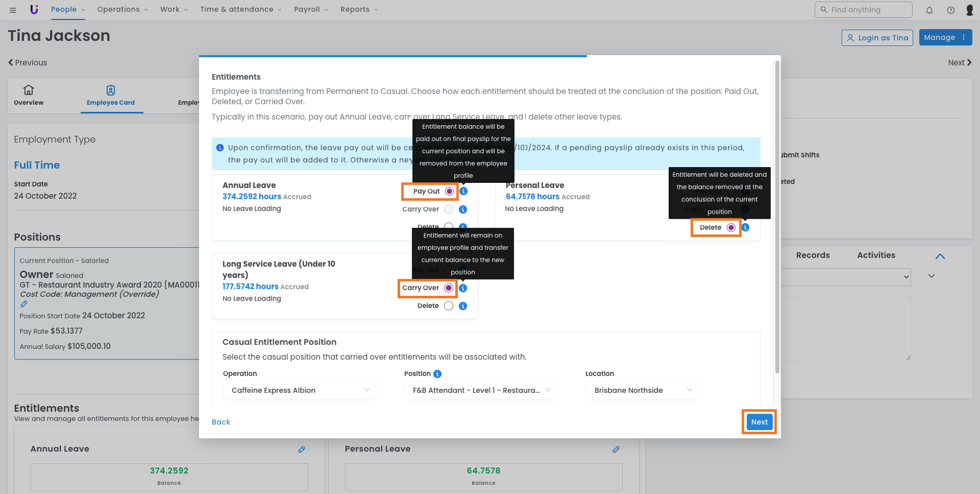
Task: Click the user profile avatar icon
Action: 969,10
